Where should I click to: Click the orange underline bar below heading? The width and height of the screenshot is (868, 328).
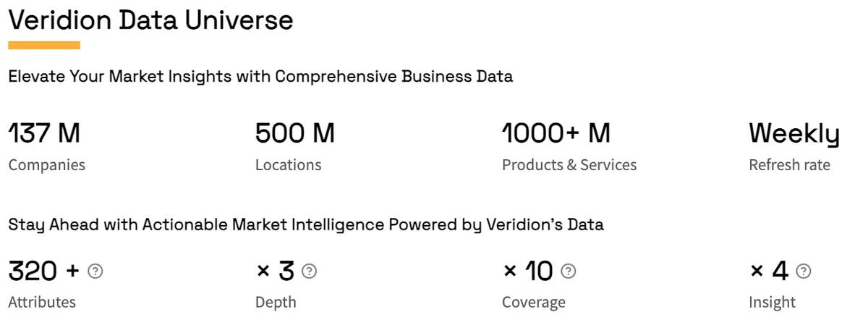tap(44, 45)
